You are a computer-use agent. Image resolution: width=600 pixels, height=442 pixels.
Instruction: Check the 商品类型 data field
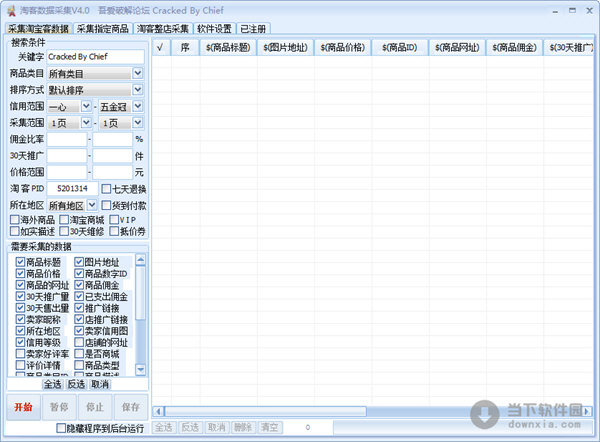pos(79,365)
